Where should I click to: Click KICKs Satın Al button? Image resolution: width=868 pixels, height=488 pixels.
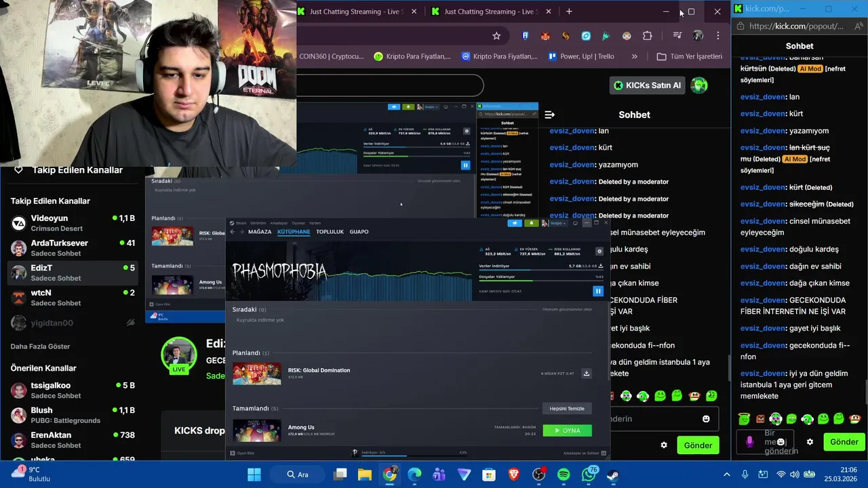[647, 85]
